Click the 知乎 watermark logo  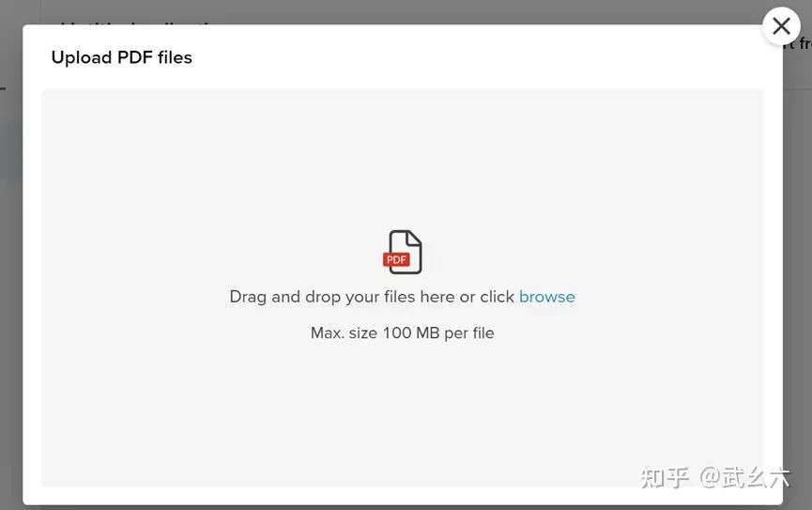click(665, 477)
